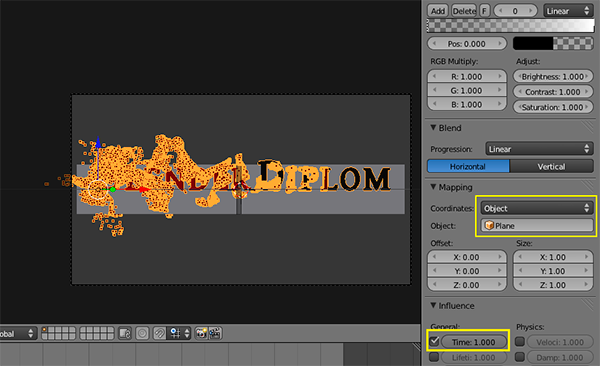Click the Size X: 1.00 field
This screenshot has height=366, width=600.
pyautogui.click(x=553, y=257)
